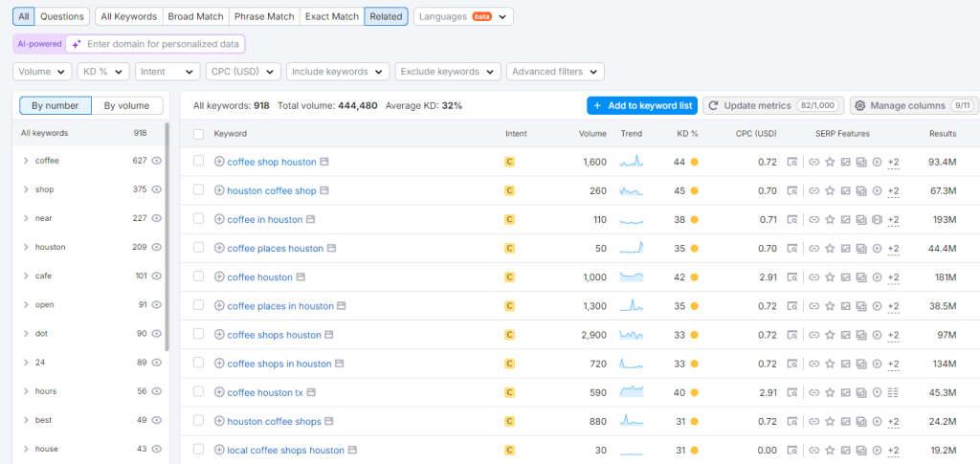This screenshot has height=464, width=980.
Task: Click the plus icon beside coffee shop houston
Action: pyautogui.click(x=219, y=162)
